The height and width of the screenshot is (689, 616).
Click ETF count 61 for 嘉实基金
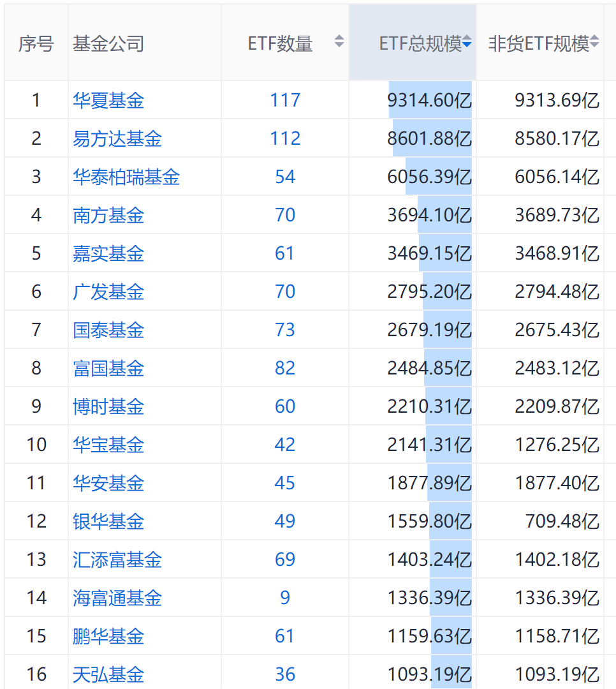[x=285, y=253]
